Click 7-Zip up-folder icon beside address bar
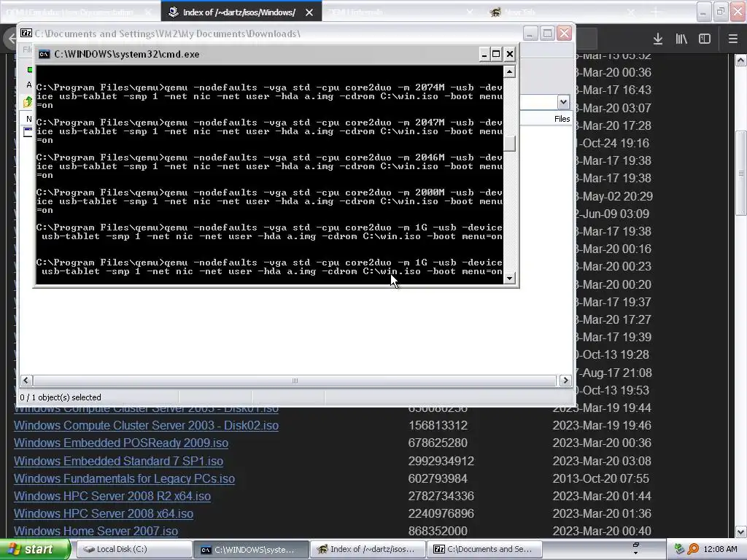Image resolution: width=747 pixels, height=560 pixels. pos(28,102)
